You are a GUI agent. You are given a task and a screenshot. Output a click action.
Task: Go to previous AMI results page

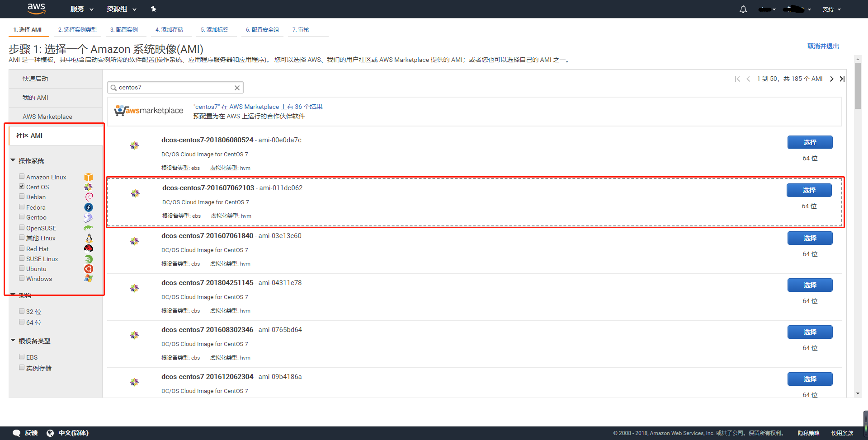pos(748,79)
